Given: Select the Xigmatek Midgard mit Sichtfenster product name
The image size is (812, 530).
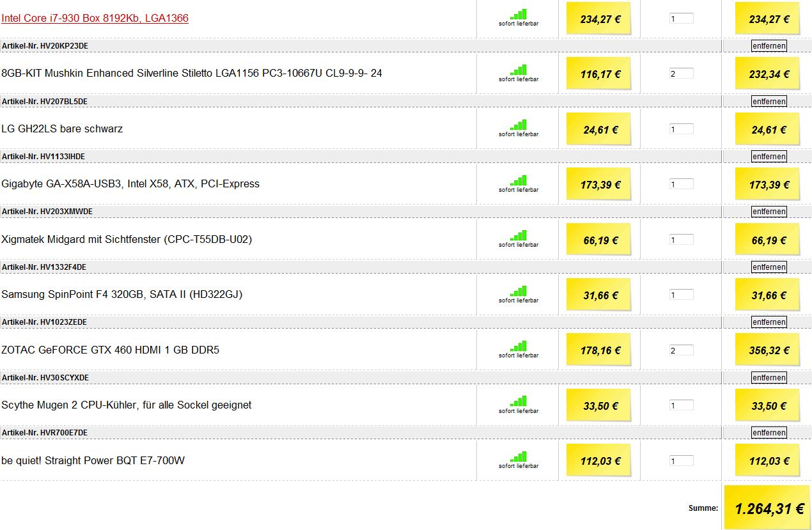Looking at the screenshot, I should tap(127, 239).
